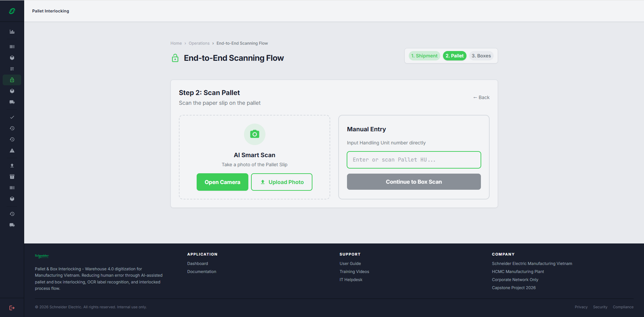Open the User Guide footer link

[350, 264]
